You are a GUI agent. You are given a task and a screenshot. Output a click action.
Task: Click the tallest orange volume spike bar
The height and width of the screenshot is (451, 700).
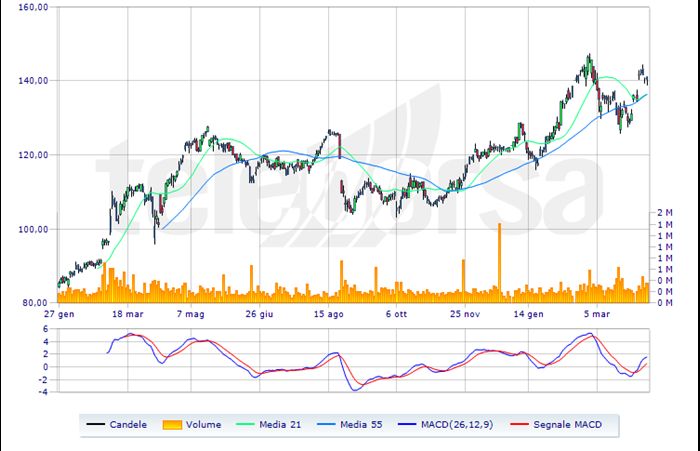pos(499,262)
